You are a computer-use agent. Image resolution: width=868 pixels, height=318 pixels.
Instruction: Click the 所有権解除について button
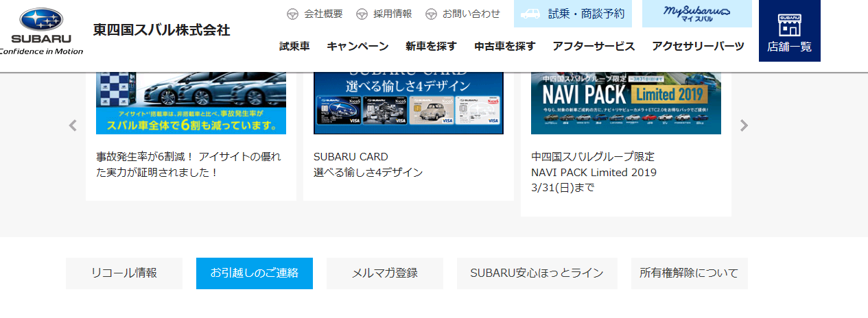point(690,273)
